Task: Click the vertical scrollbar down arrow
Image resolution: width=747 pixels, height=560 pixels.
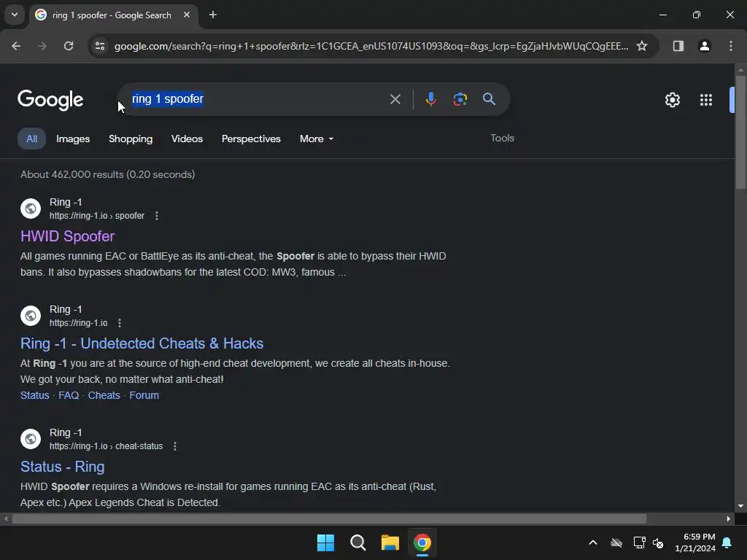Action: (x=740, y=506)
